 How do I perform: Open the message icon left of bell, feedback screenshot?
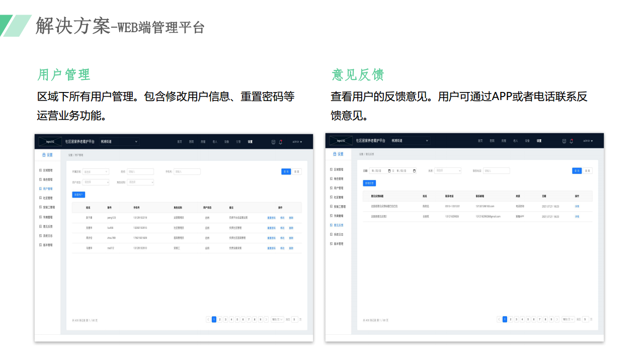(564, 141)
